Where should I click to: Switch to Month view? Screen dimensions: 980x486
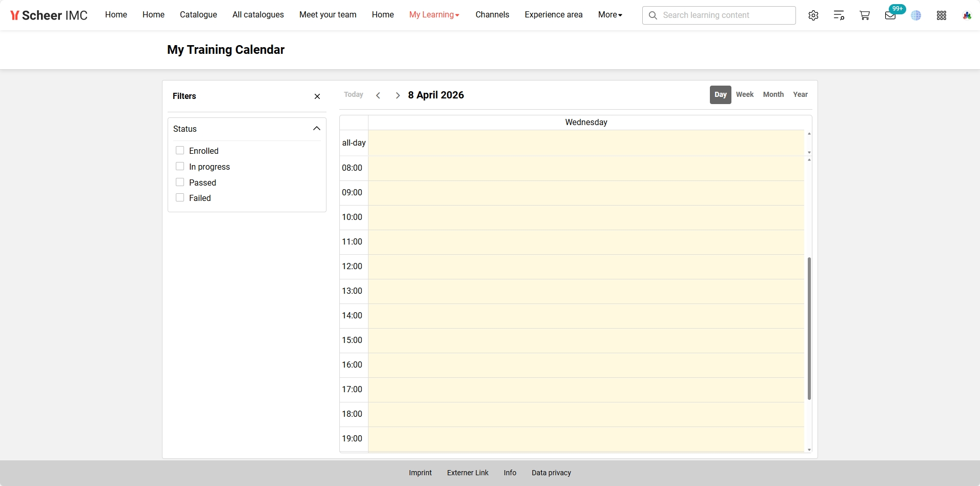tap(773, 95)
